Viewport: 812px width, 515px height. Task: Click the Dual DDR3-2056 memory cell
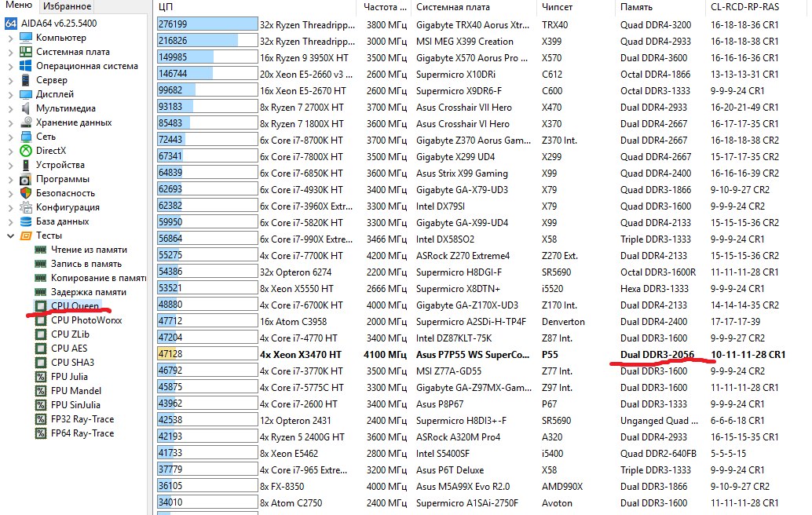[657, 355]
